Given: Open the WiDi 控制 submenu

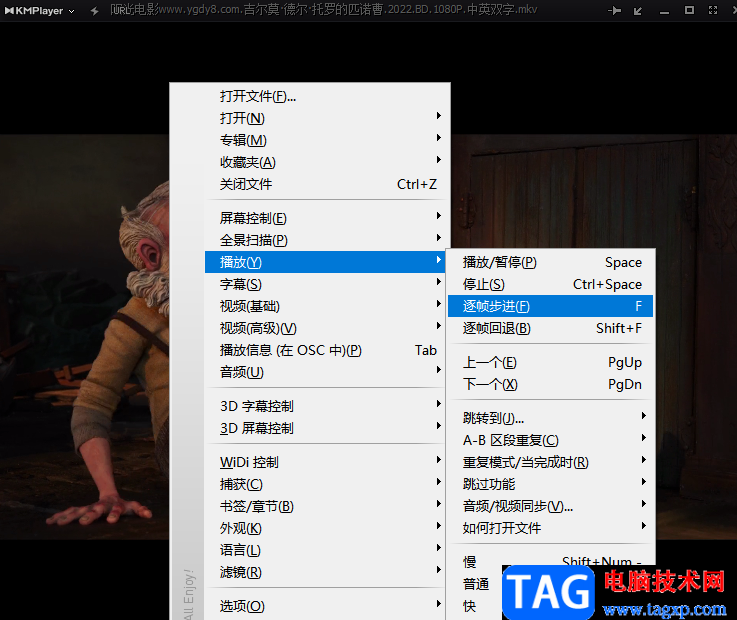Looking at the screenshot, I should tap(325, 462).
